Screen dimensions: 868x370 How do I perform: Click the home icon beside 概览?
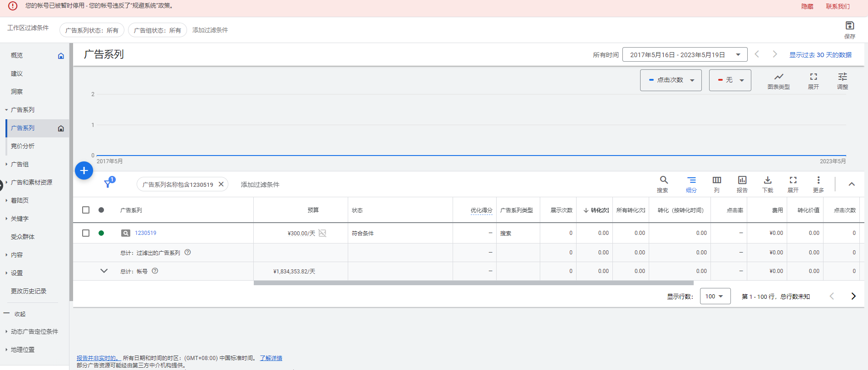coord(61,56)
